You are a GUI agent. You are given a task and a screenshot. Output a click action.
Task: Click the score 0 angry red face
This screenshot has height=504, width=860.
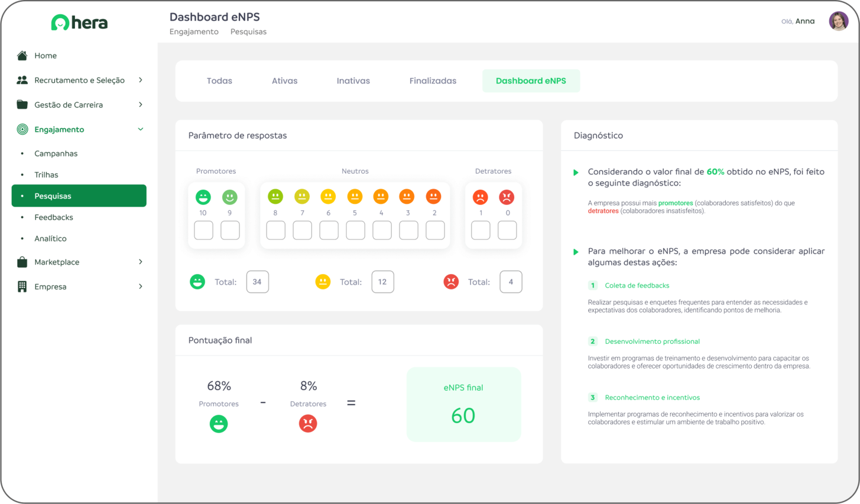click(507, 197)
